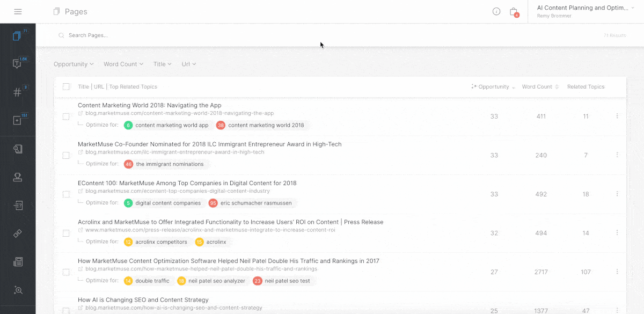Open the link/connect sidebar icon

point(18,233)
